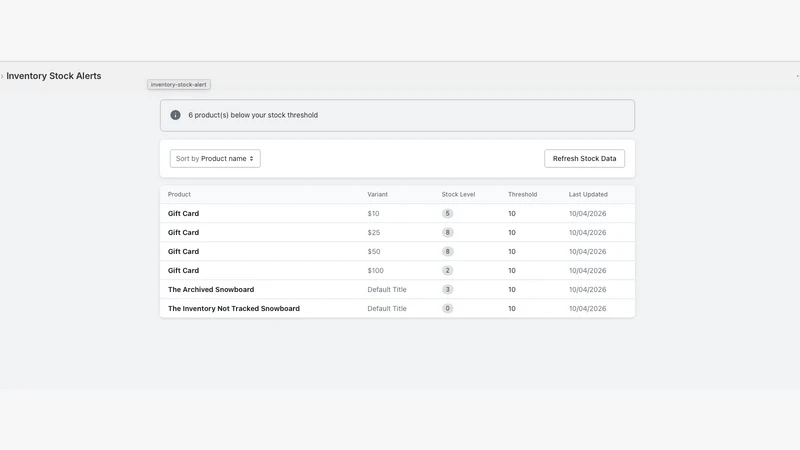
Task: Click the Stock Level column header
Action: click(458, 194)
